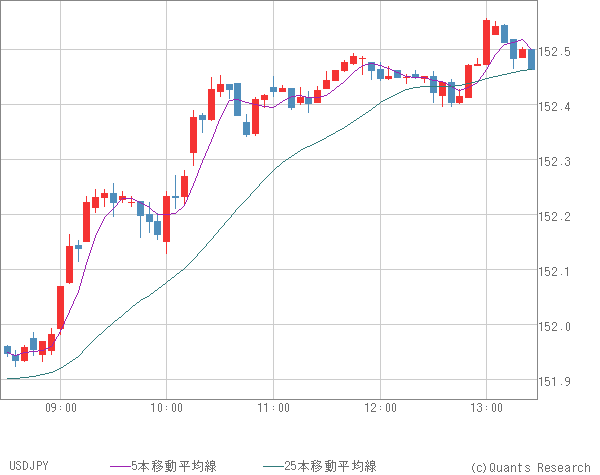Click the 152.0 price axis label

560,326
